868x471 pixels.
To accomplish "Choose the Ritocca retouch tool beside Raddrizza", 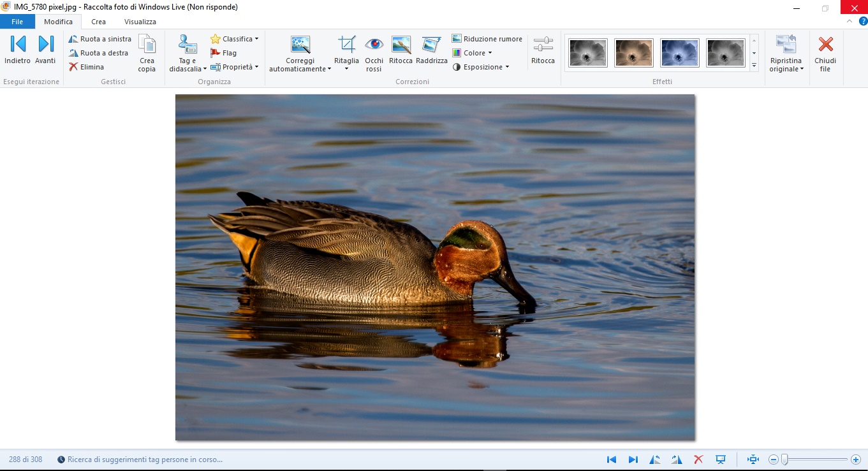I will point(401,50).
